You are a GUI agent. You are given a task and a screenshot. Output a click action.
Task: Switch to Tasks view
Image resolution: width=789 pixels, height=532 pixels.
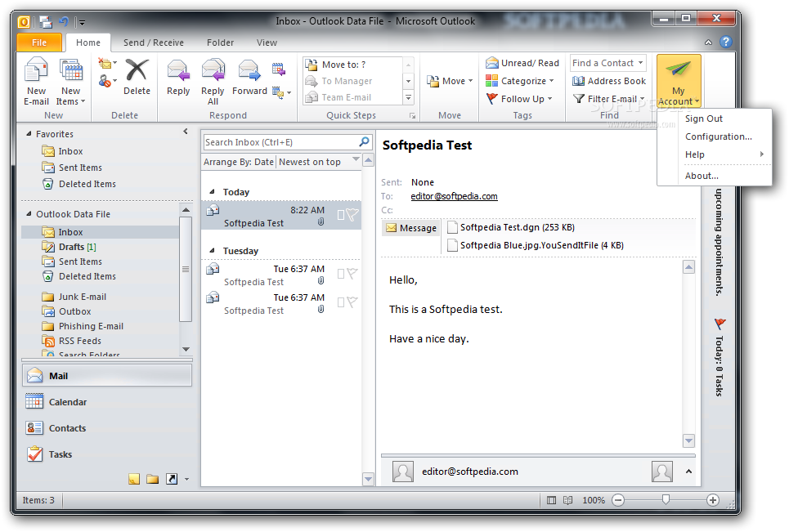pos(107,454)
